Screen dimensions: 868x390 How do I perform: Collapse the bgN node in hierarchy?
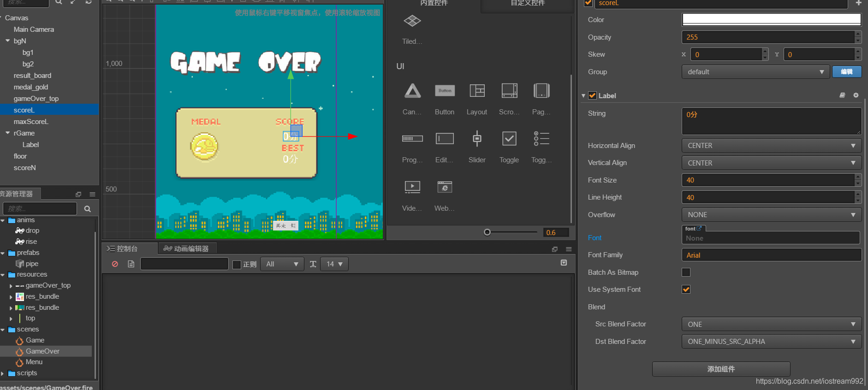tap(8, 41)
